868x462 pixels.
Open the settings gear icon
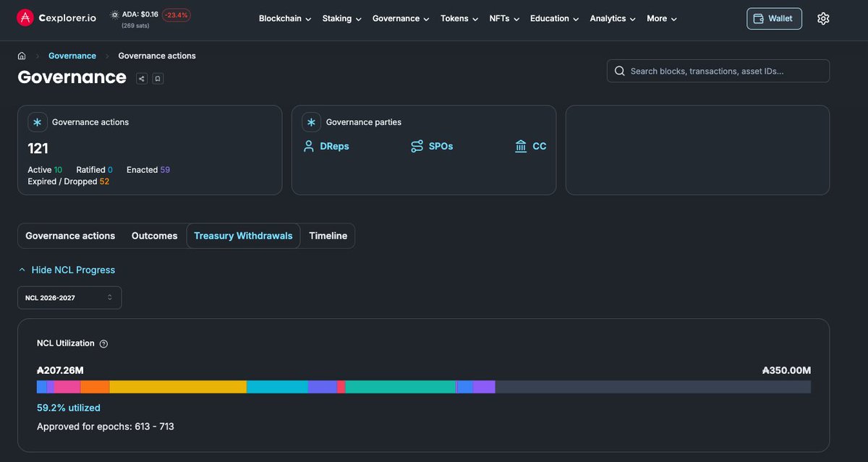(x=823, y=19)
